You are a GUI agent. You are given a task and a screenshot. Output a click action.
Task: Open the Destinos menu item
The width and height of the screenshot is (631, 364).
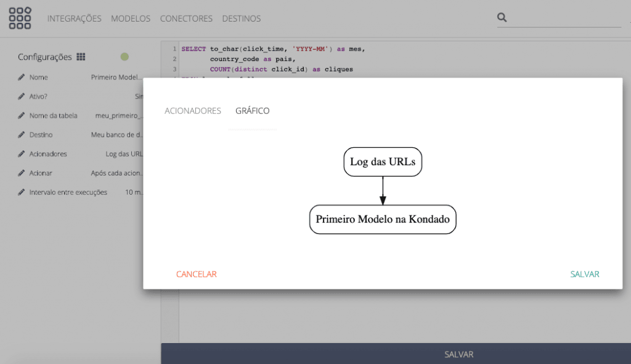coord(241,18)
